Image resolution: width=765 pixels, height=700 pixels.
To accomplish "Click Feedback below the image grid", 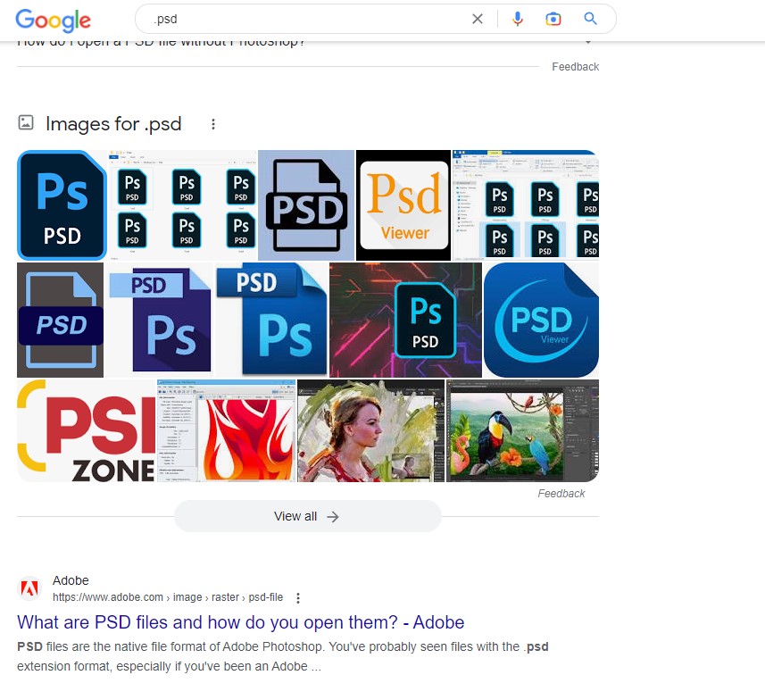I will (x=561, y=494).
